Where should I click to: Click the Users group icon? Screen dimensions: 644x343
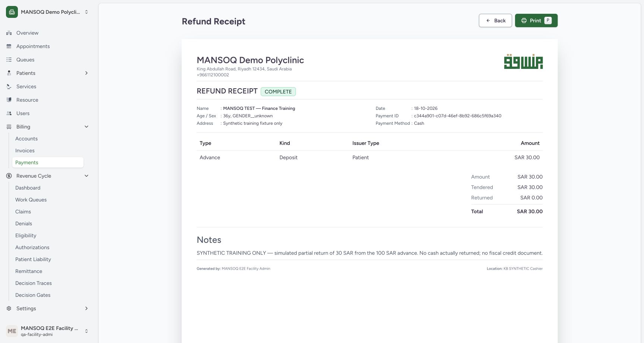(9, 113)
